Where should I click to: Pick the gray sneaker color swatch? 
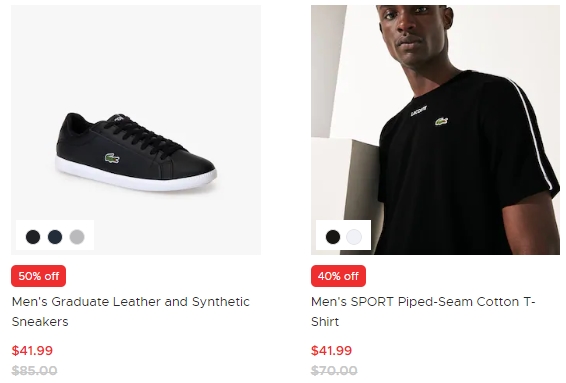click(x=77, y=237)
